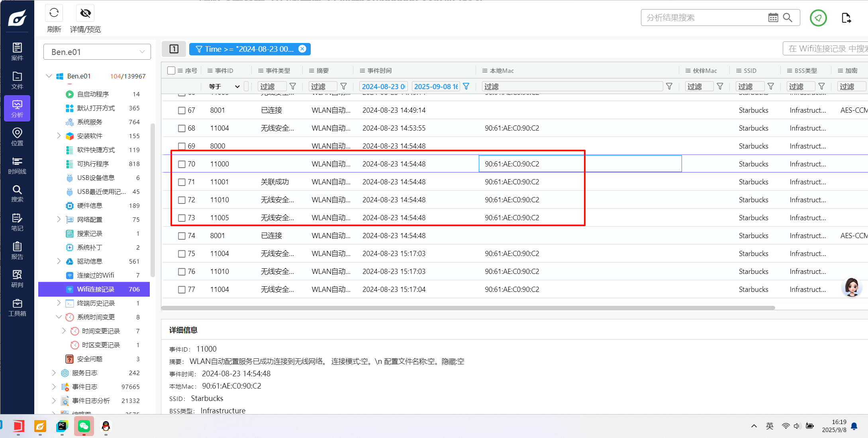Open the Timeline (时间线) sidebar icon

click(x=17, y=165)
